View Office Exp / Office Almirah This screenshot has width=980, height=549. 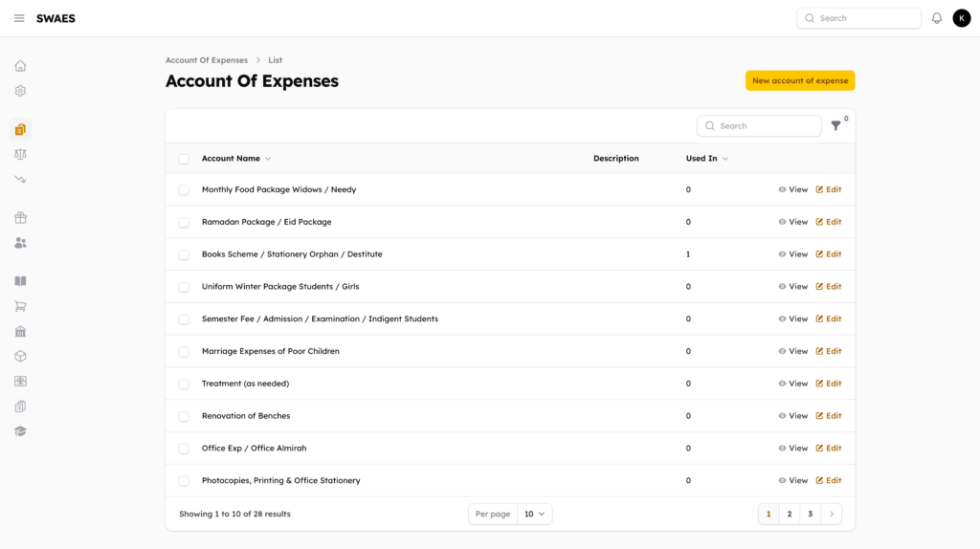[792, 449]
